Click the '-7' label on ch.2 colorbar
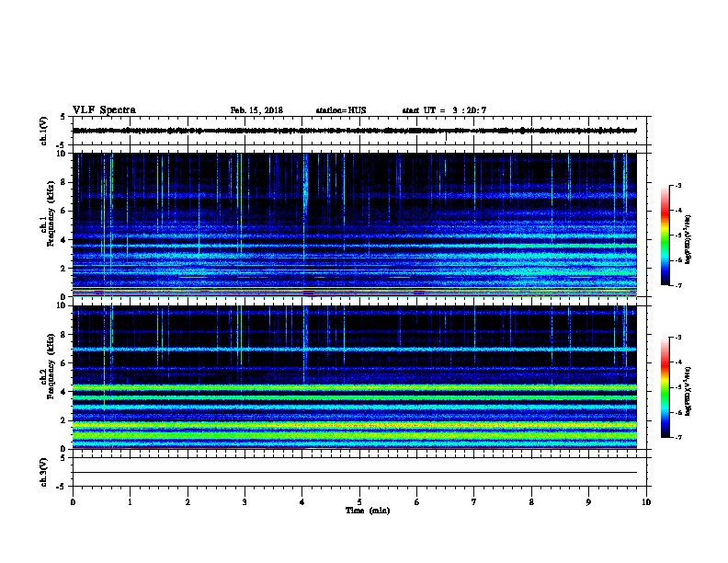Screen dimensions: 728x563 coord(677,437)
